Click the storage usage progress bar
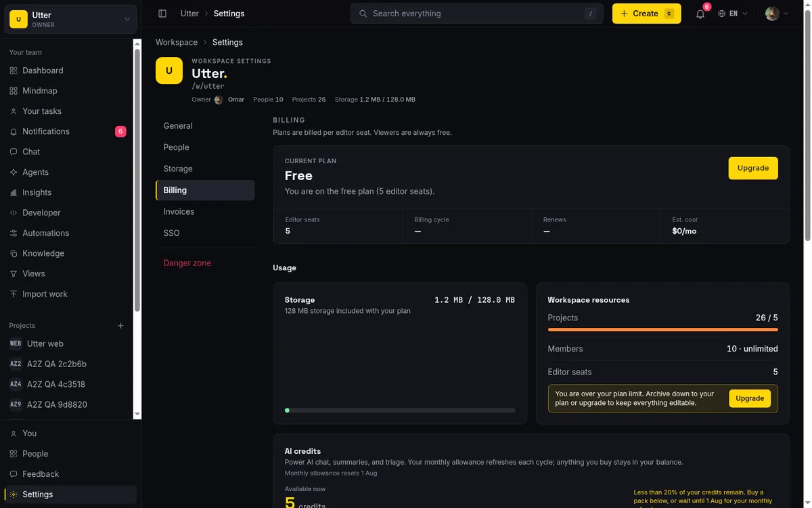This screenshot has width=812, height=508. pyautogui.click(x=400, y=410)
